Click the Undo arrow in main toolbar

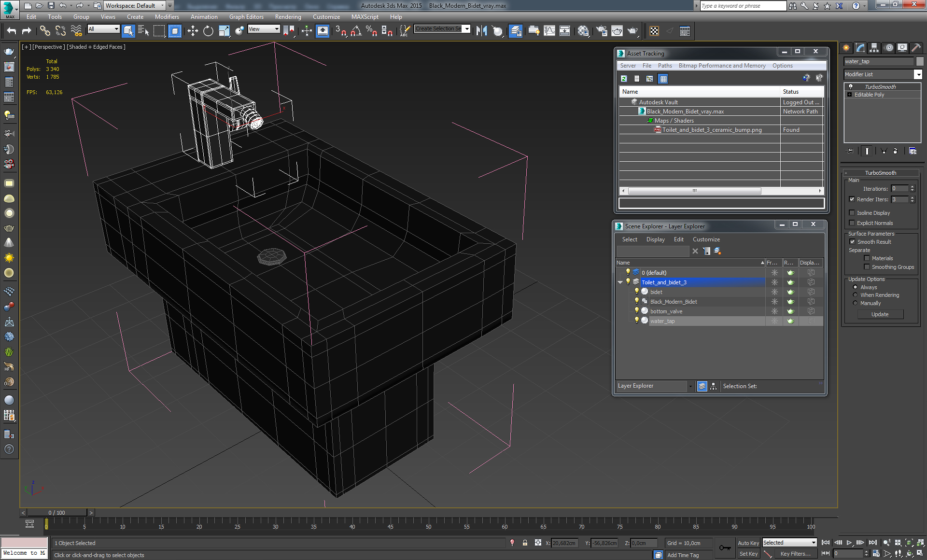pyautogui.click(x=11, y=31)
